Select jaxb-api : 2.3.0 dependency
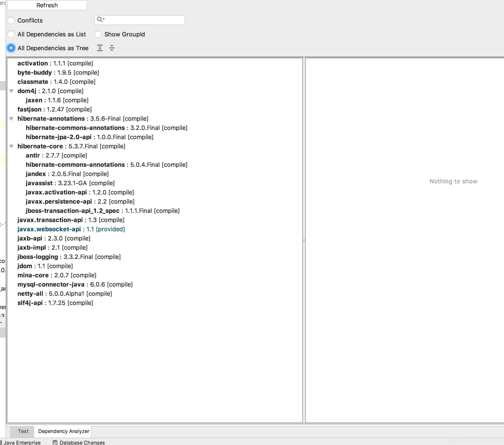The height and width of the screenshot is (445, 504). [54, 238]
